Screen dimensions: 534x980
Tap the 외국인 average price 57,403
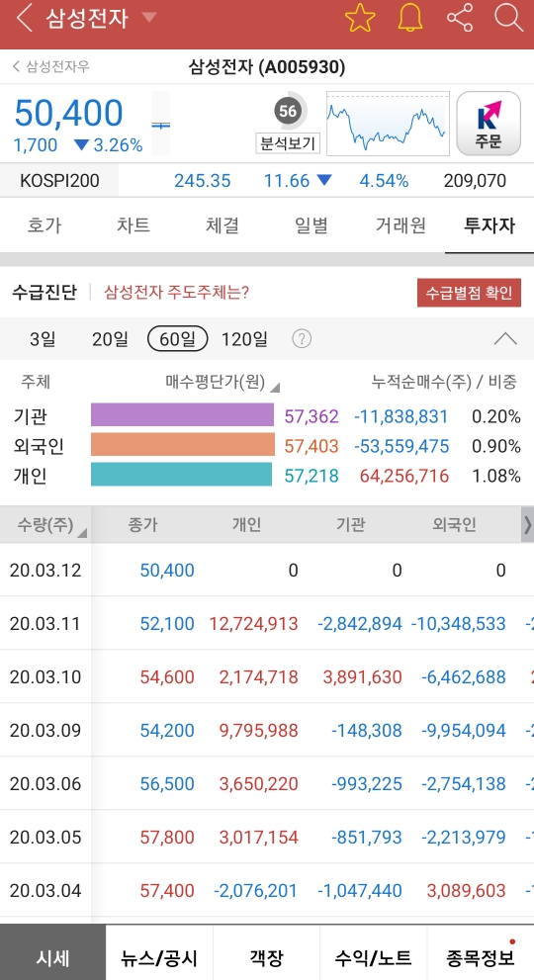pyautogui.click(x=311, y=446)
